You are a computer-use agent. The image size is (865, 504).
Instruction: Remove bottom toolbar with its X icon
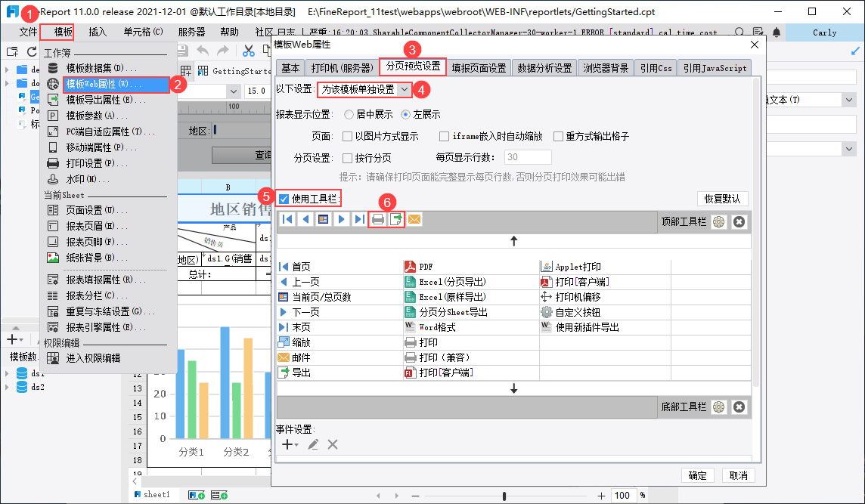739,407
